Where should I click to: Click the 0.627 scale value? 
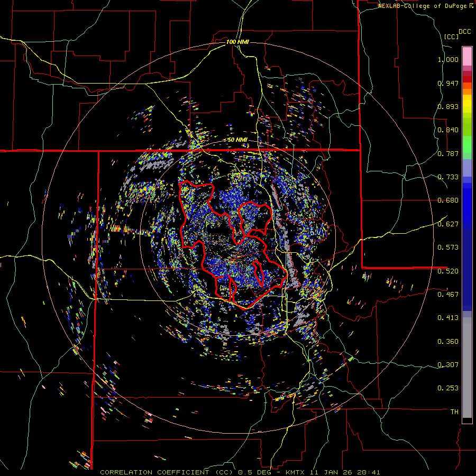point(448,224)
